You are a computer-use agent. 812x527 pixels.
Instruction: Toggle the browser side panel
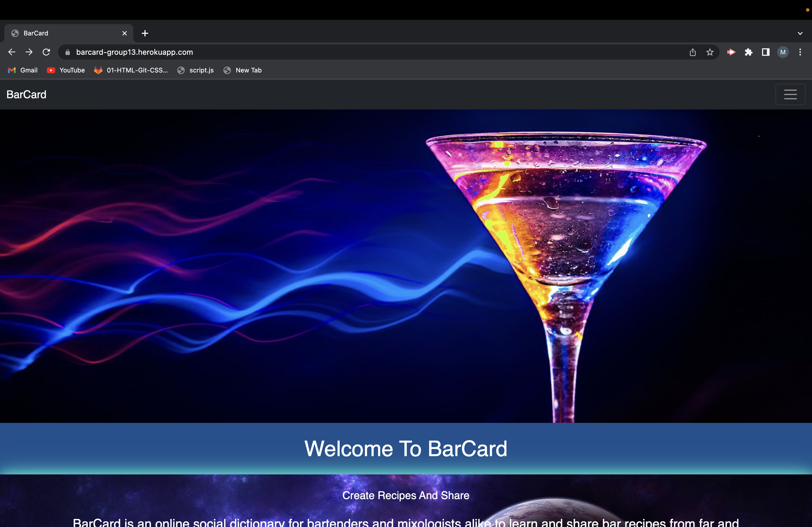tap(766, 52)
